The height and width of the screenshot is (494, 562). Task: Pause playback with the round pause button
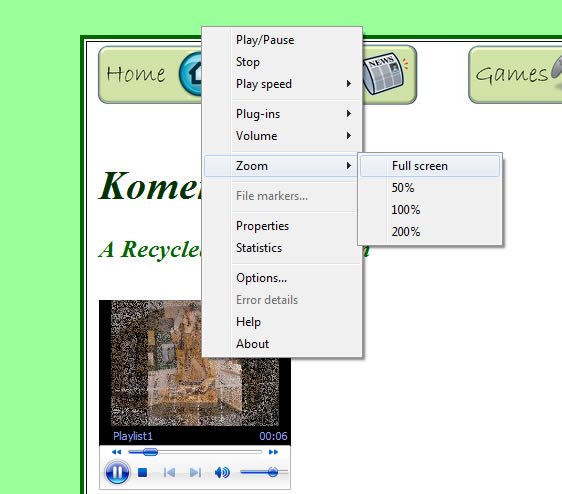pyautogui.click(x=117, y=472)
